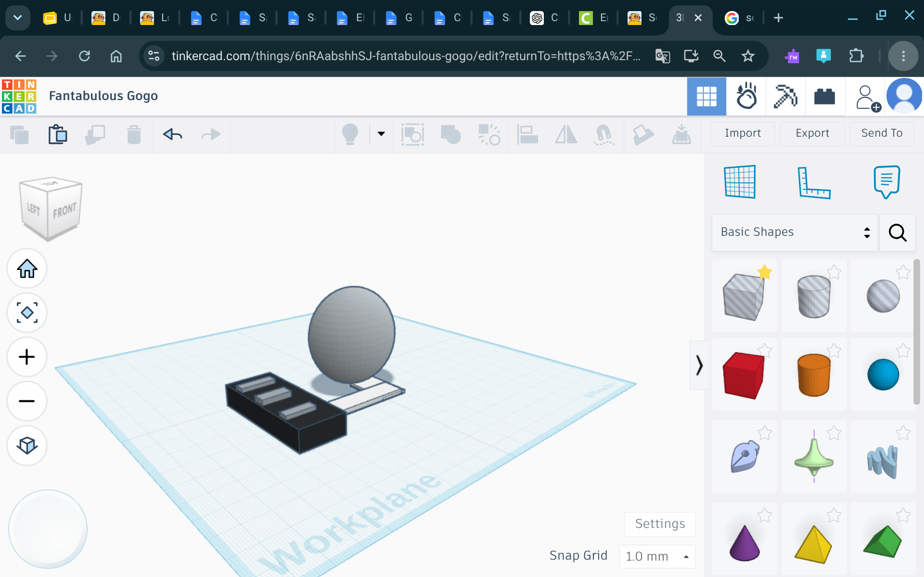Image resolution: width=924 pixels, height=577 pixels.
Task: Open the Tinkercad logo home link
Action: pyautogui.click(x=19, y=96)
